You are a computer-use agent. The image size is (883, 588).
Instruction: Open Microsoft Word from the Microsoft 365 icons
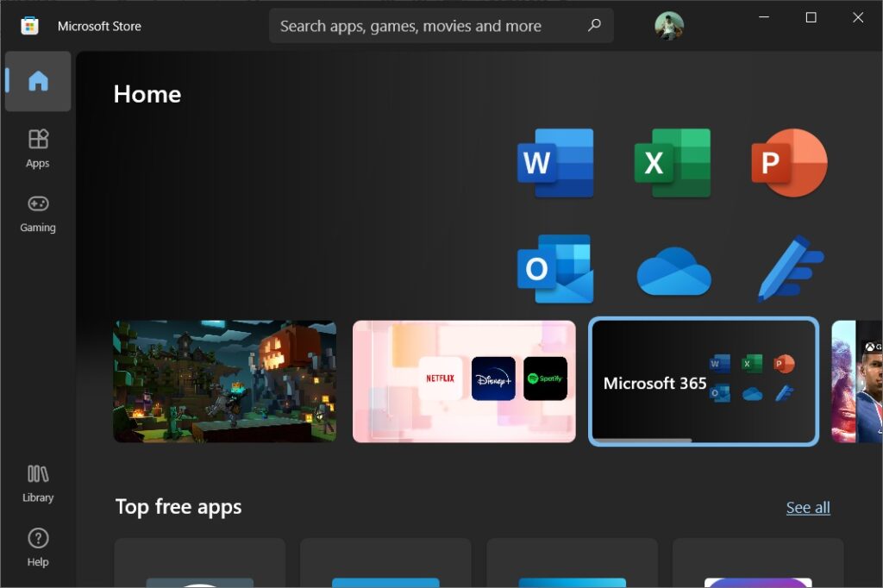555,164
